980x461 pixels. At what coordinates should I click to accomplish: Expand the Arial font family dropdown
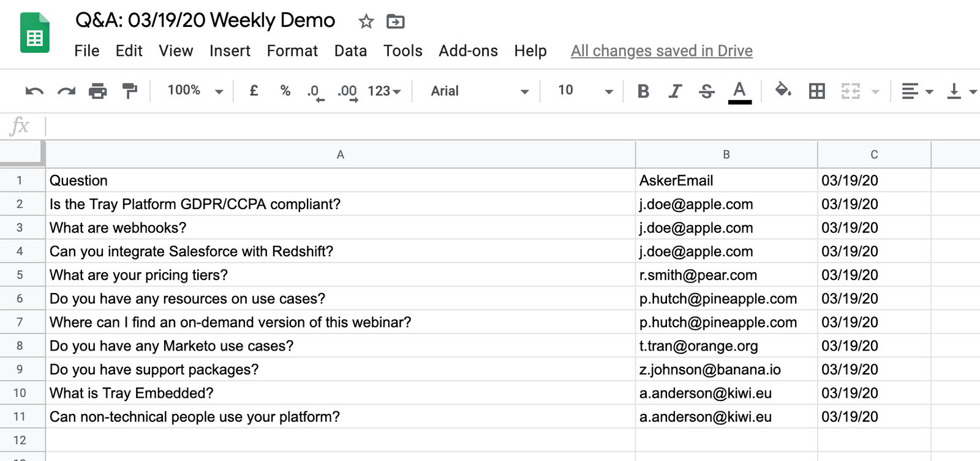tap(479, 91)
